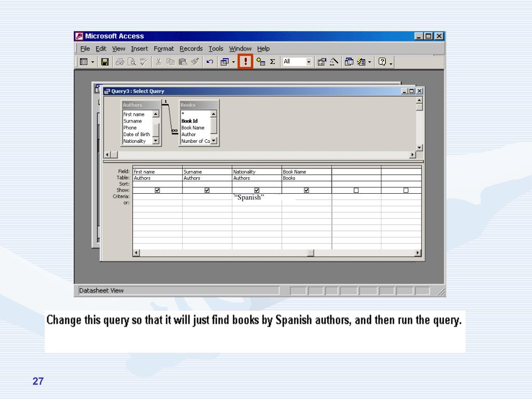Click up arrow in Books field list
Screen dimensions: 532x399
pyautogui.click(x=214, y=114)
